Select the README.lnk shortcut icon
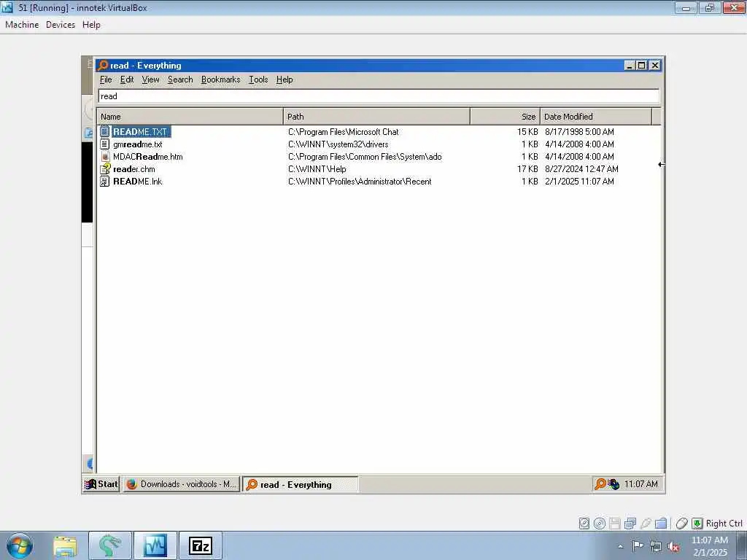Image resolution: width=747 pixels, height=560 pixels. click(105, 181)
